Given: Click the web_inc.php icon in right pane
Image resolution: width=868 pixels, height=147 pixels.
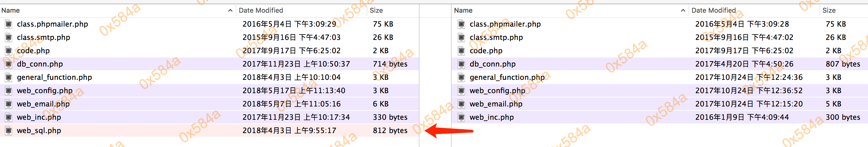Looking at the screenshot, I should [x=461, y=117].
